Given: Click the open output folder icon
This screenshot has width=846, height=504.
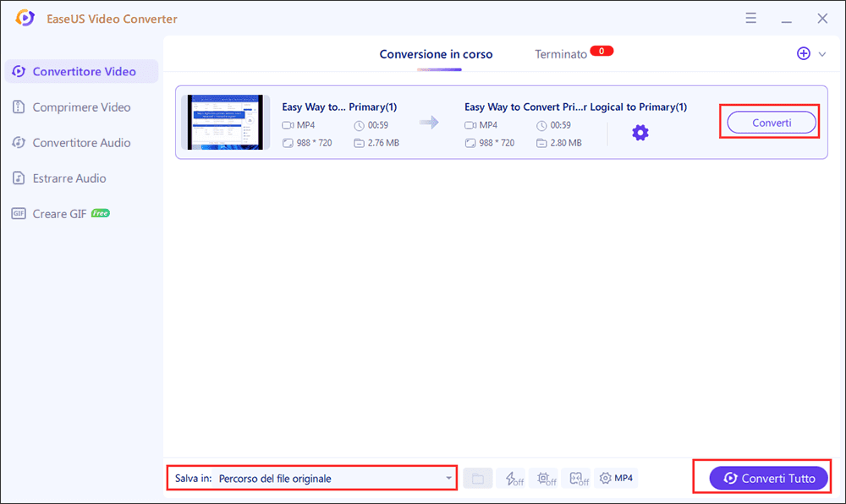Looking at the screenshot, I should (477, 478).
